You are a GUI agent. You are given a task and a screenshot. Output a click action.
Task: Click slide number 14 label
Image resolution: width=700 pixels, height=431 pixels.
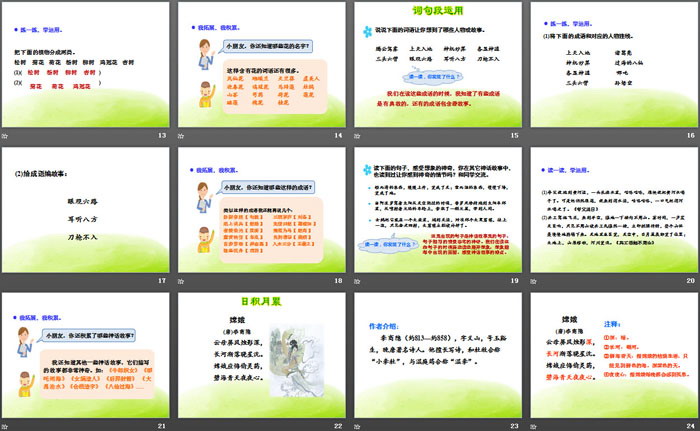point(338,135)
